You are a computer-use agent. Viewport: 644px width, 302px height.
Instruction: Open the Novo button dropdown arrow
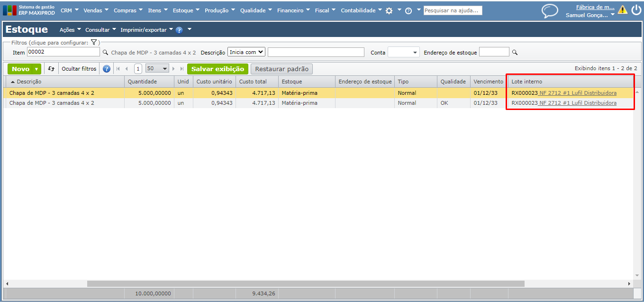pos(36,69)
